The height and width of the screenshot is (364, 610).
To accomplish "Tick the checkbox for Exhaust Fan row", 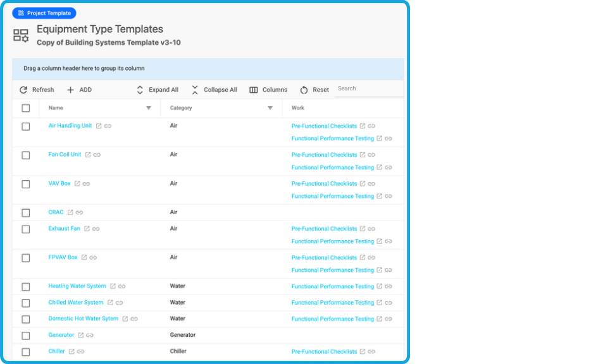I will [x=26, y=229].
